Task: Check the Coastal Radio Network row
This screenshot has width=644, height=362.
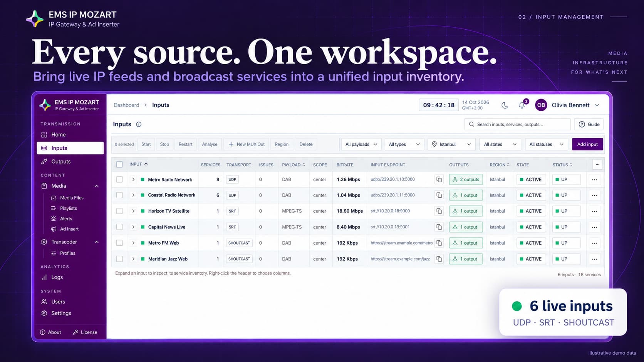Action: pyautogui.click(x=119, y=195)
